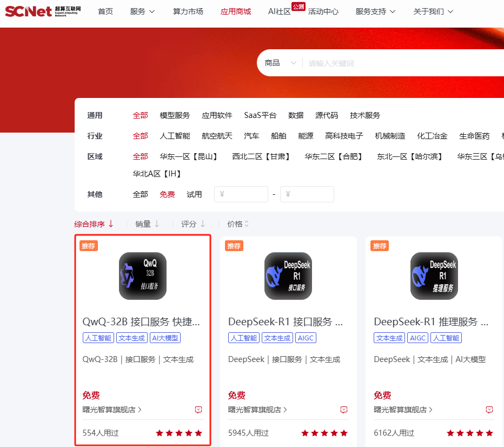Filter by 模型服务 category
The image size is (504, 447).
[175, 115]
